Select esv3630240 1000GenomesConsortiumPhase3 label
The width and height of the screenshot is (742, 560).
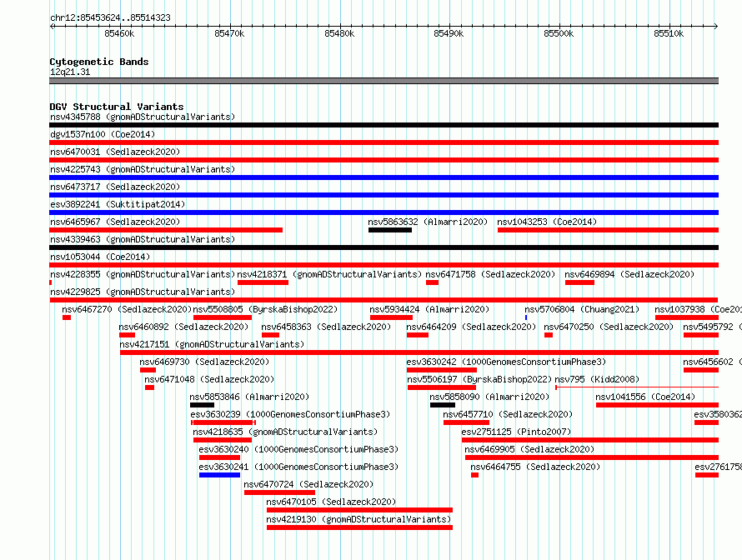pyautogui.click(x=299, y=449)
